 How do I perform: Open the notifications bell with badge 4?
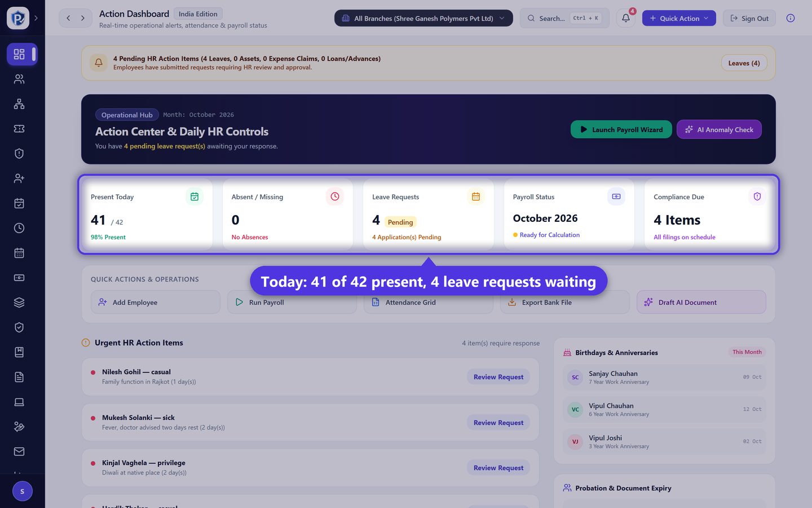[x=626, y=18]
